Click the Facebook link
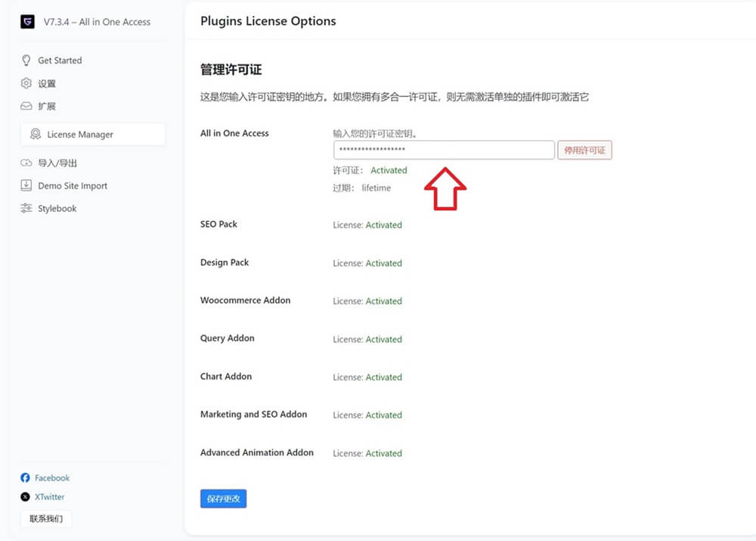The width and height of the screenshot is (756, 541). (x=52, y=477)
